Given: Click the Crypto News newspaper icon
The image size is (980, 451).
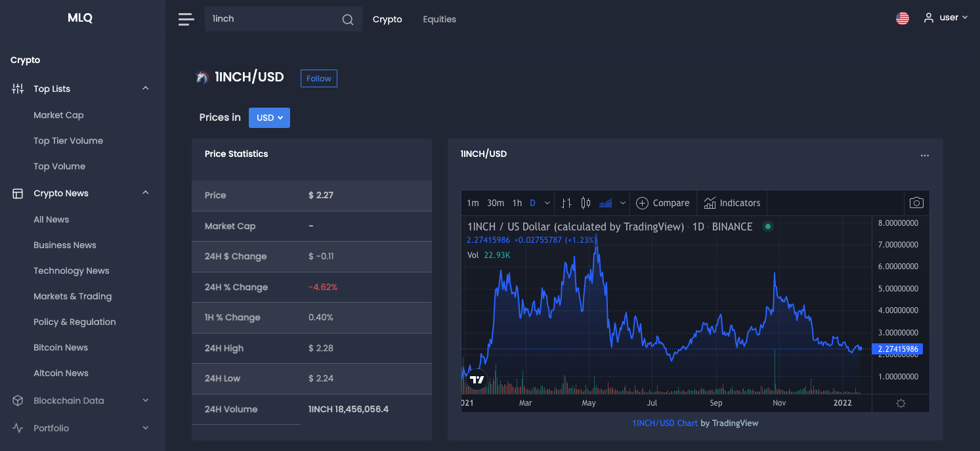Looking at the screenshot, I should point(18,193).
